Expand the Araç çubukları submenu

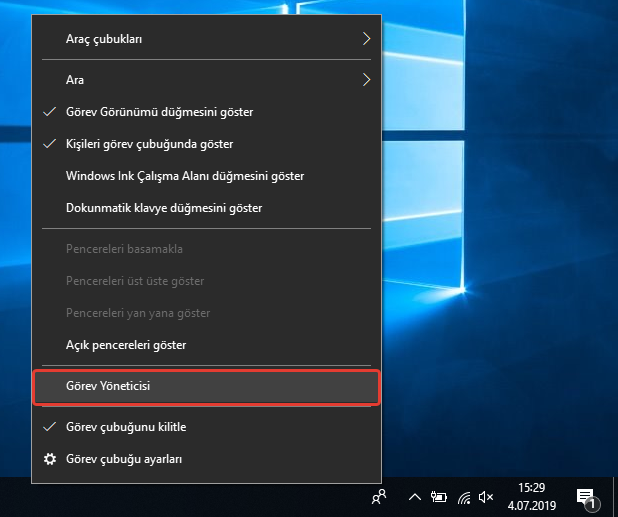pyautogui.click(x=366, y=39)
